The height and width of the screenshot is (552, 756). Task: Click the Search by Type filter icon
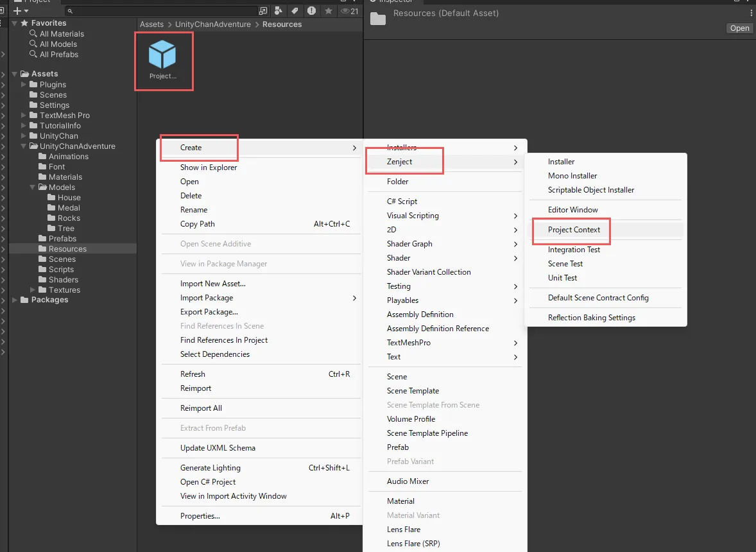click(279, 11)
